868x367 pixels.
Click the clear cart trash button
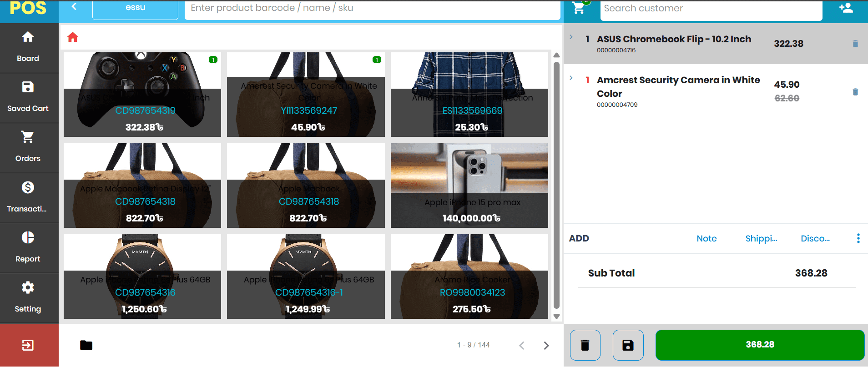pos(585,345)
